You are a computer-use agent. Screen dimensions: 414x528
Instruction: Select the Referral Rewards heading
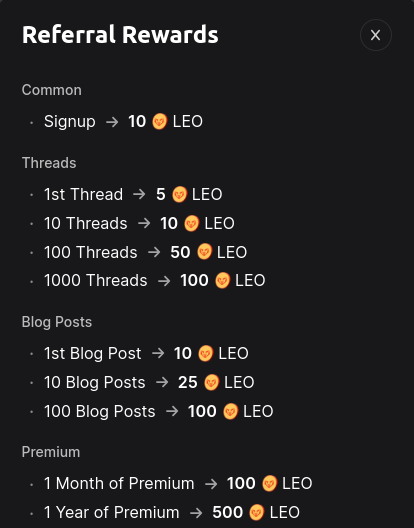[120, 35]
